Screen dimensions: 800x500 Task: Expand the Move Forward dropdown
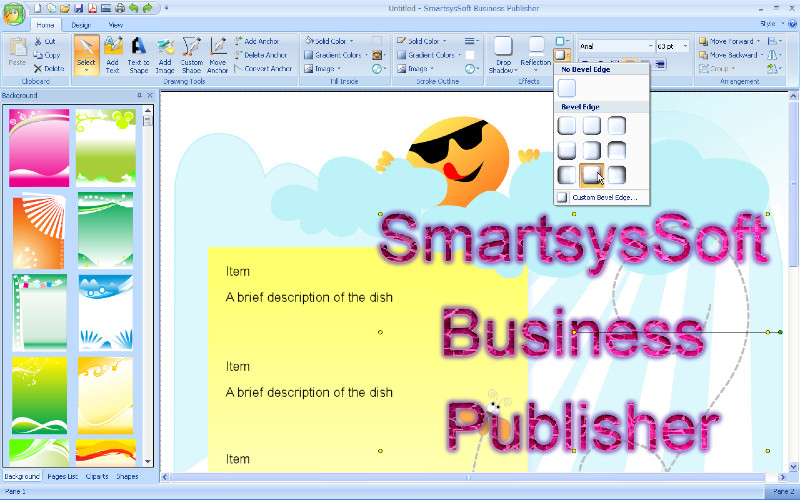click(x=758, y=41)
